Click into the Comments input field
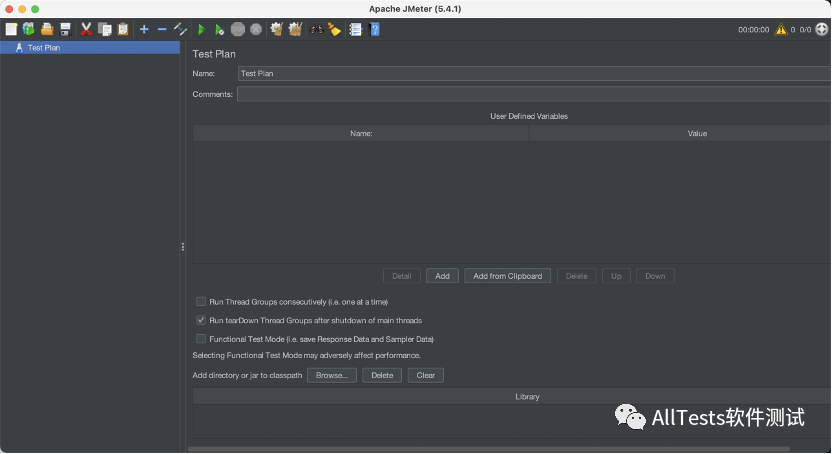Image resolution: width=832 pixels, height=454 pixels. click(x=534, y=94)
